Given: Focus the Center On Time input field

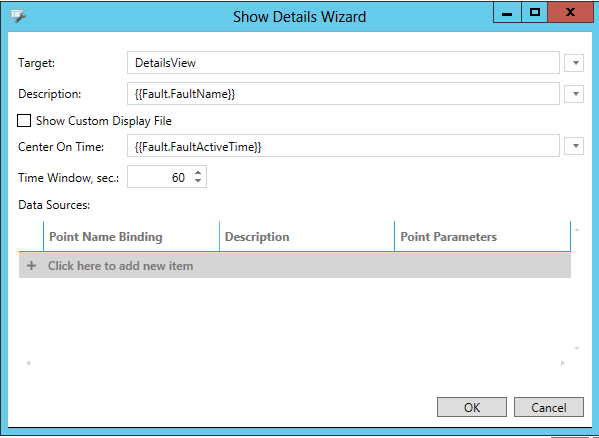Looking at the screenshot, I should [343, 146].
